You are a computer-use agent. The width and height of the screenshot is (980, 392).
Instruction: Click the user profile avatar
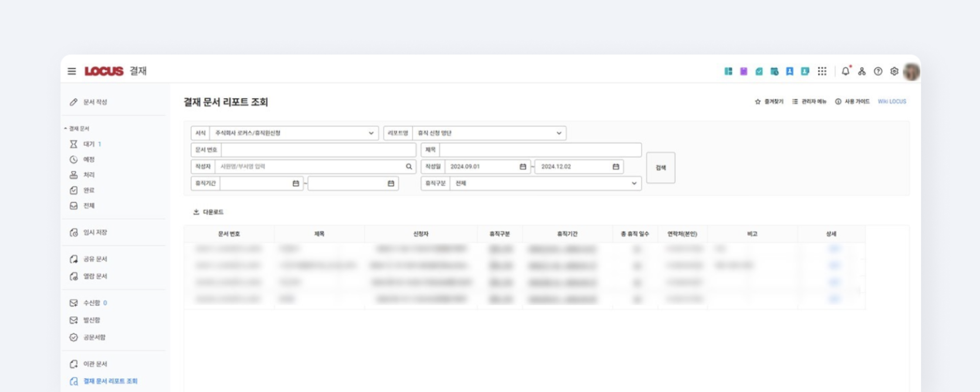[x=911, y=71]
